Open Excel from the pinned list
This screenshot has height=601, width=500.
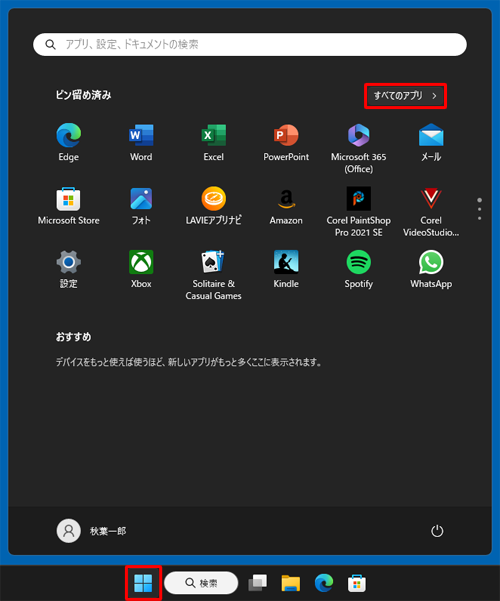click(x=214, y=142)
